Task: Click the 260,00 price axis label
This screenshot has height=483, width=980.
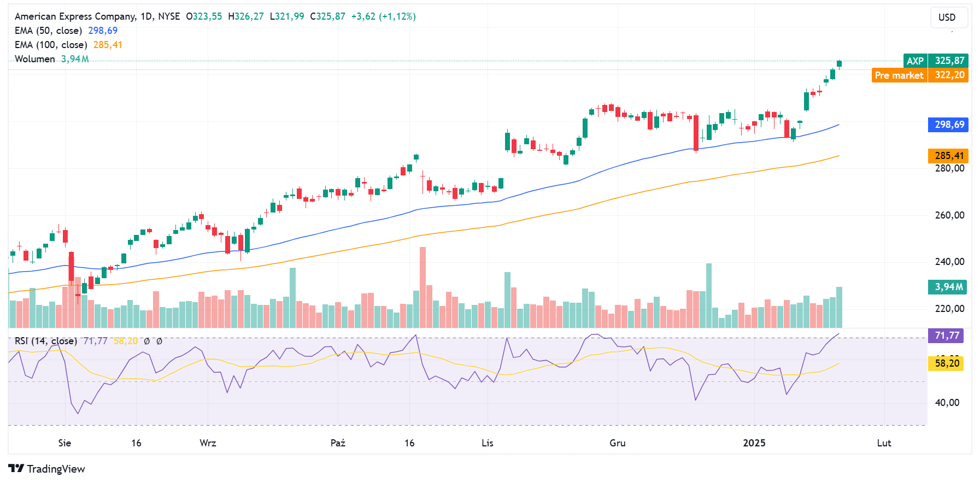Action: tap(949, 215)
